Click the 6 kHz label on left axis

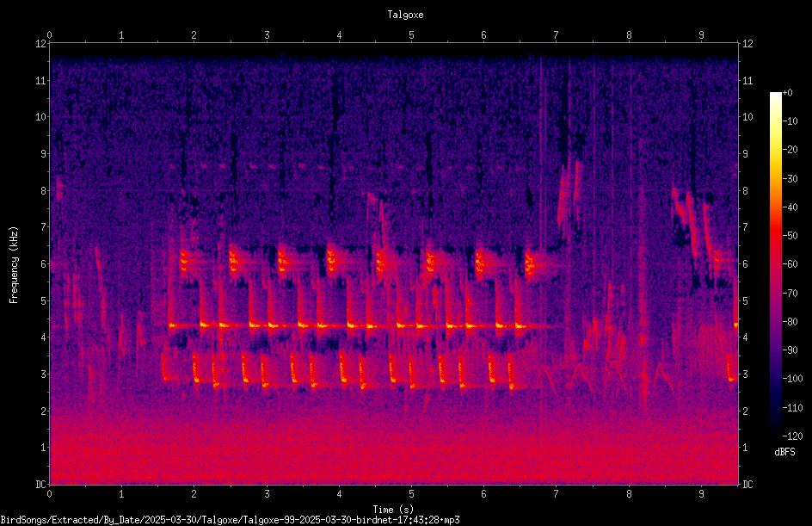coord(43,263)
